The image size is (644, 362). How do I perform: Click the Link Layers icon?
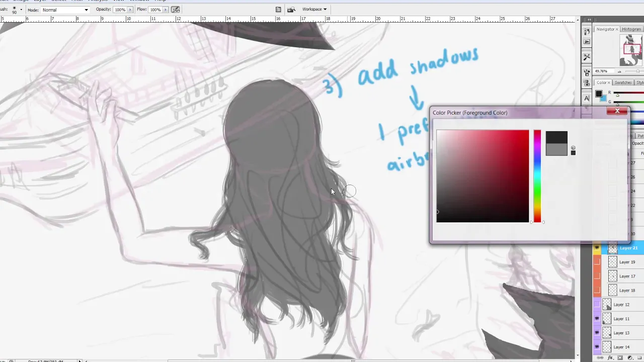pyautogui.click(x=600, y=357)
